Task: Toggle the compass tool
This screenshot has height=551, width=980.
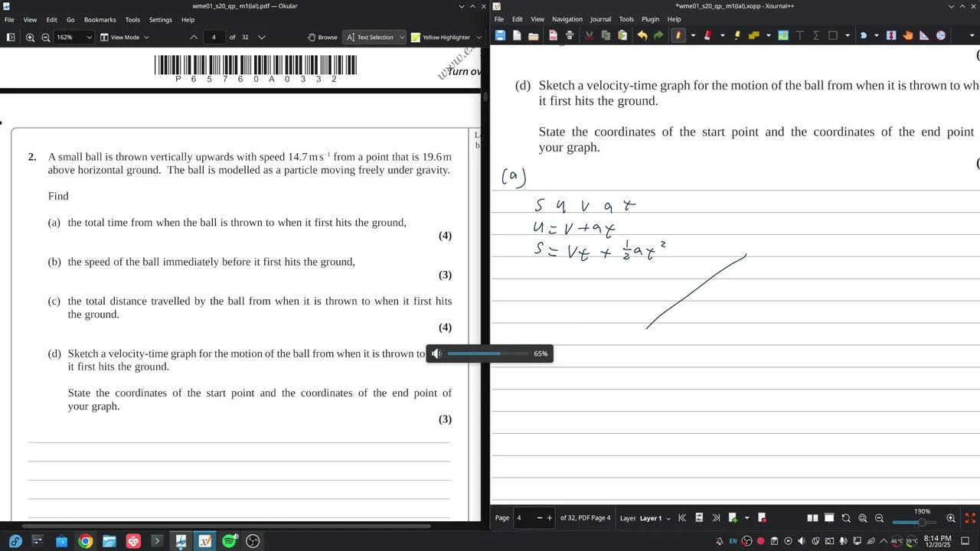Action: coord(941,35)
